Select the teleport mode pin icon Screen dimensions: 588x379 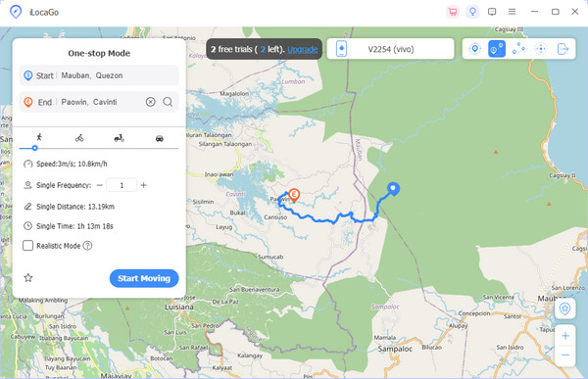coord(474,49)
